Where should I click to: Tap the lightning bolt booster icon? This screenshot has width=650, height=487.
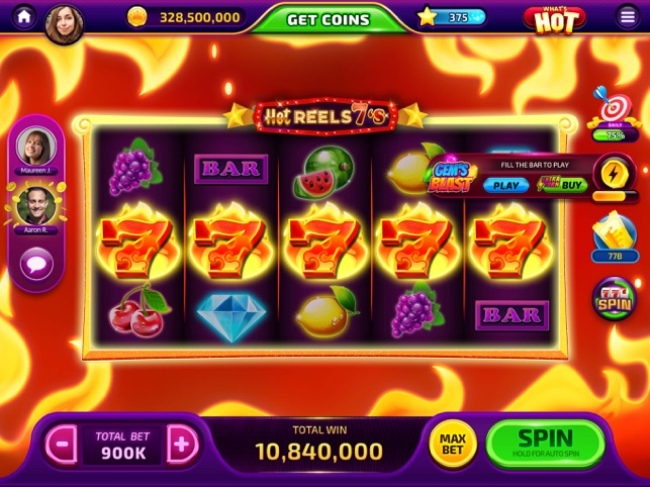coord(614,174)
